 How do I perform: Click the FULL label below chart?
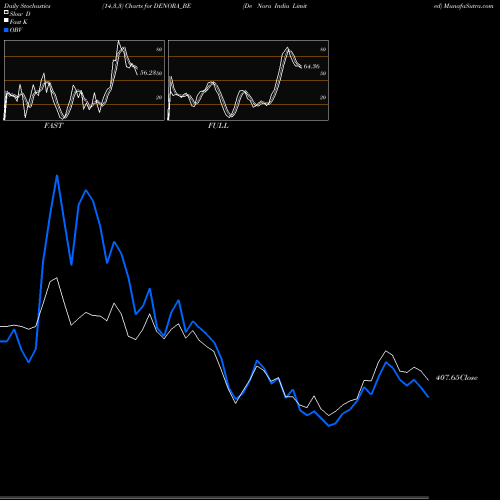pyautogui.click(x=218, y=126)
